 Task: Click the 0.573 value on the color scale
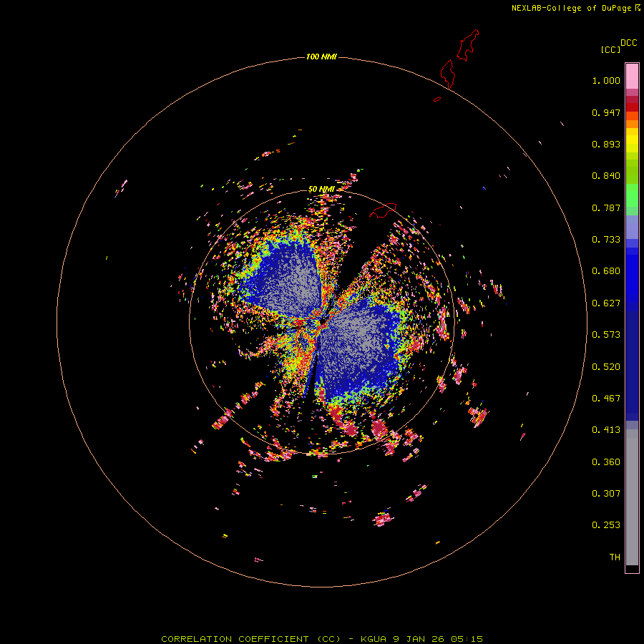[606, 335]
